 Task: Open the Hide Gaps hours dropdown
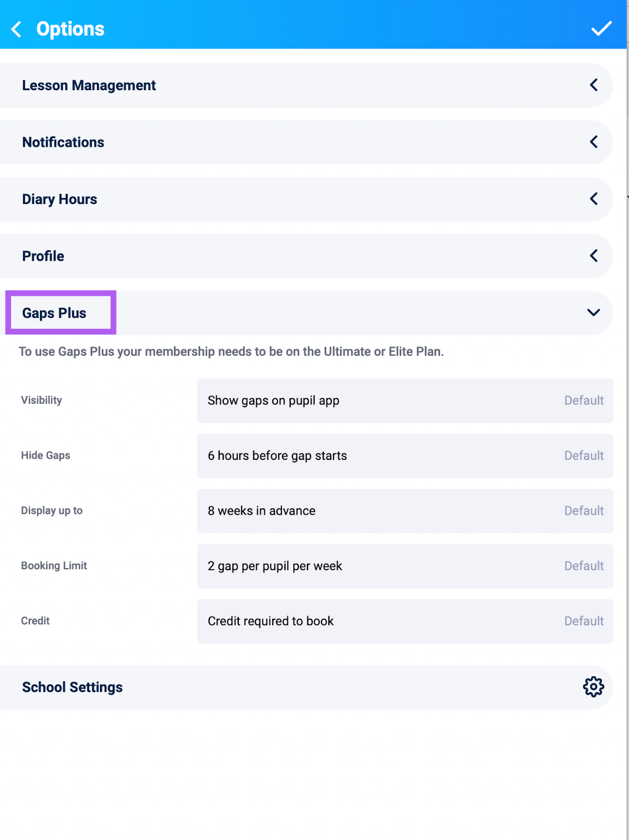coord(405,456)
